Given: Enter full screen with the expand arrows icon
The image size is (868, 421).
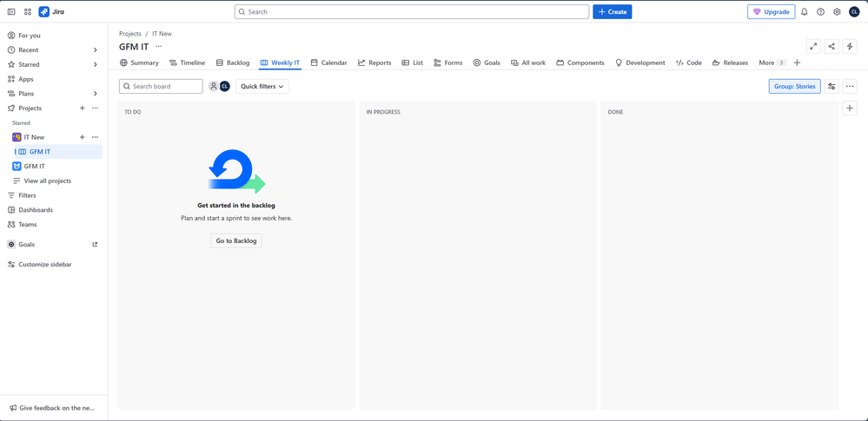Looking at the screenshot, I should (813, 47).
